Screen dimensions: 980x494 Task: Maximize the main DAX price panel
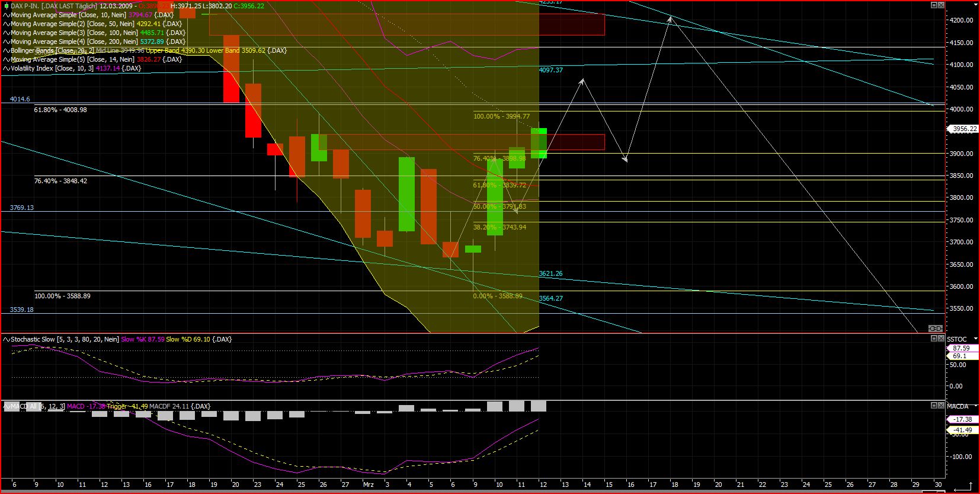pos(934,5)
